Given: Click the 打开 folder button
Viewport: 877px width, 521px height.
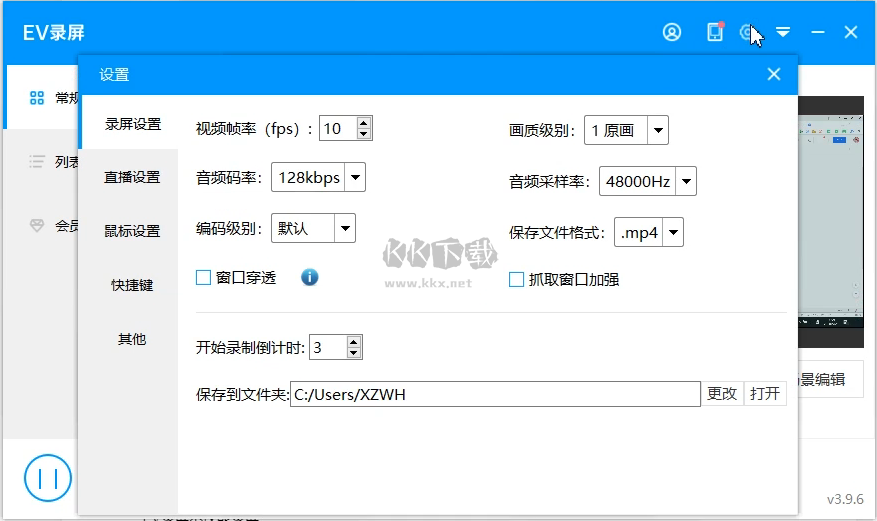Looking at the screenshot, I should [x=765, y=394].
